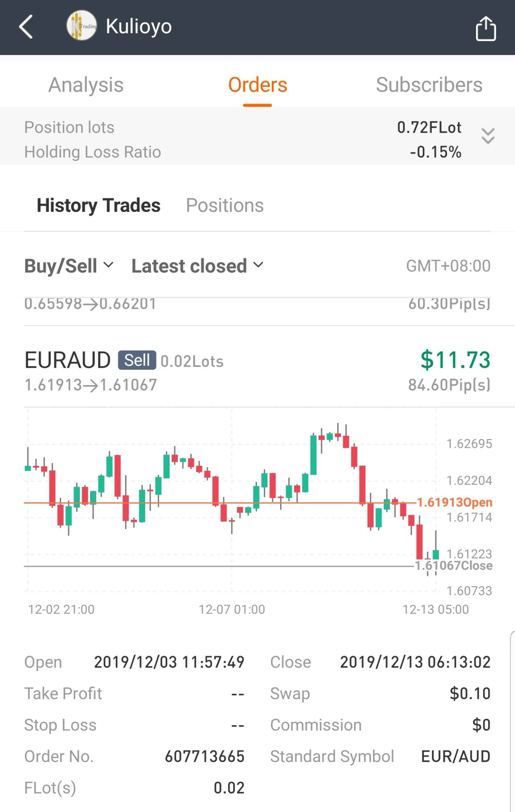
Task: Tap the 1.61067 Close price line label
Action: click(x=454, y=566)
